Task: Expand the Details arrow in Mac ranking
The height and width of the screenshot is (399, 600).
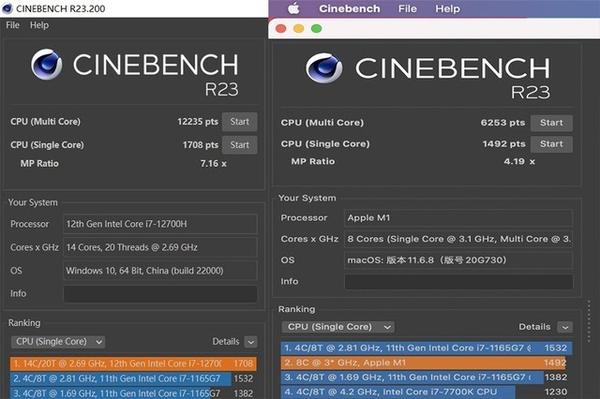Action: tap(565, 327)
